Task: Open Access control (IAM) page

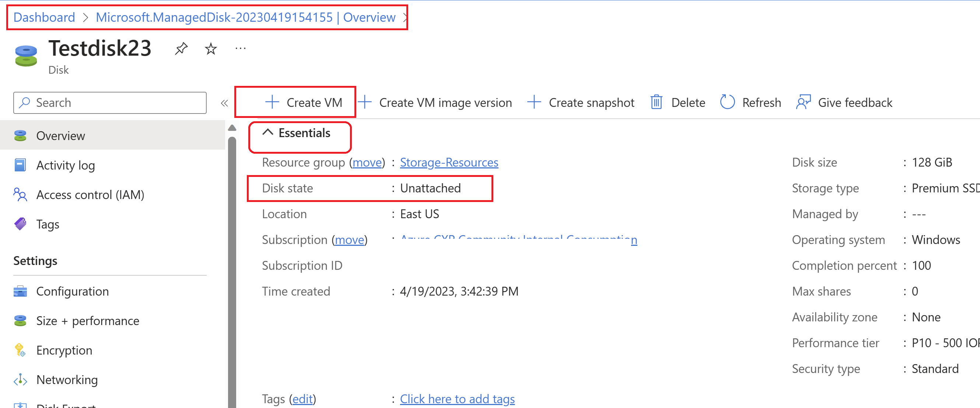Action: 113,195
